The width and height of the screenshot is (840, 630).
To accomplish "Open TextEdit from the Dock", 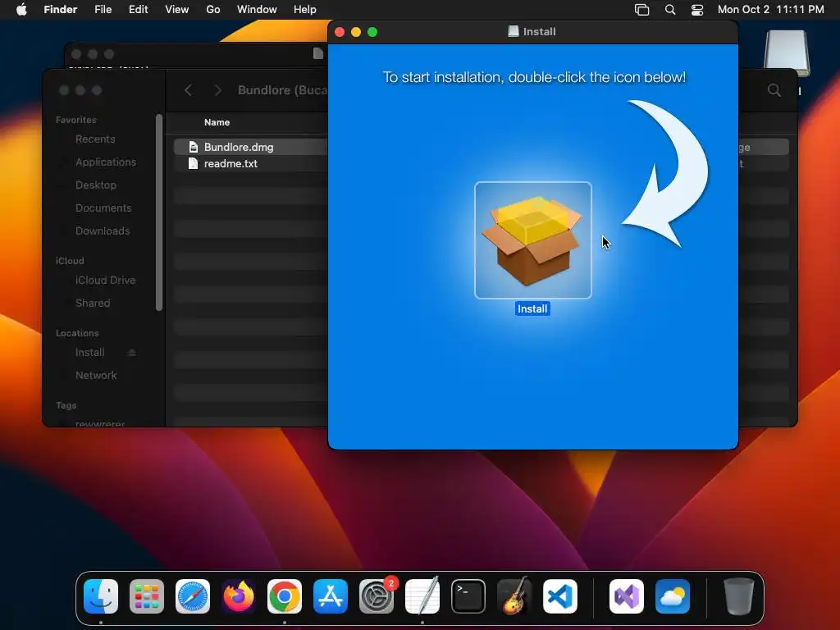I will coord(422,596).
